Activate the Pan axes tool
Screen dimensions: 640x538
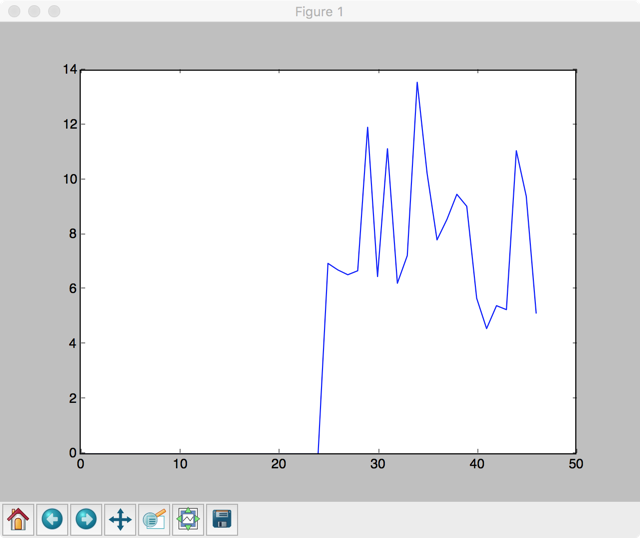(120, 519)
